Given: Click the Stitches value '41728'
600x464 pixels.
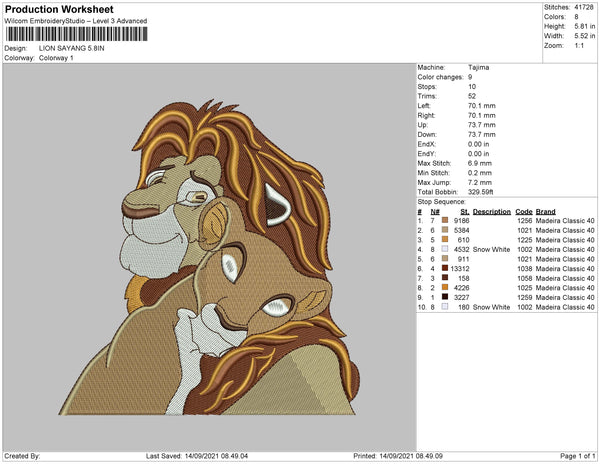Looking at the screenshot, I should point(584,7).
